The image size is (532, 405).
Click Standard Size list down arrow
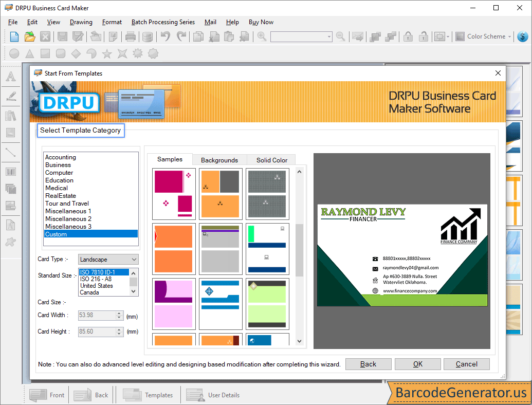coord(134,291)
